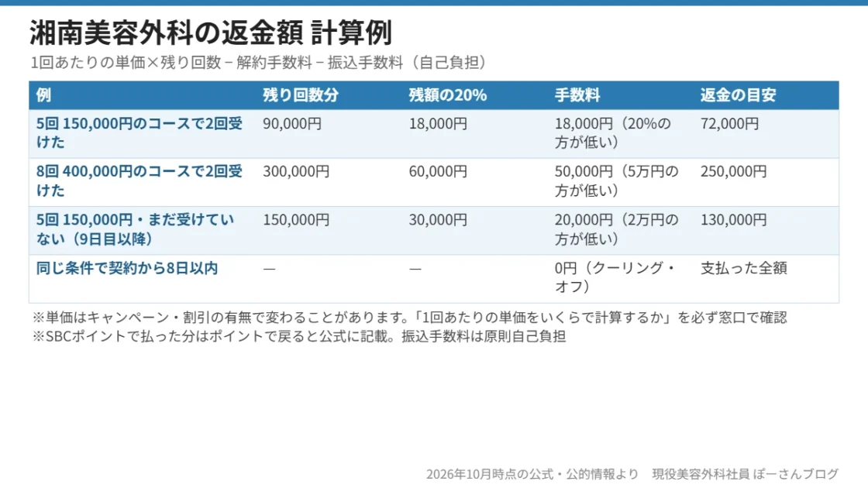Click the fee cell 0円（クーリング・オフ）
Viewport: 868px width, 488px height.
pyautogui.click(x=615, y=277)
